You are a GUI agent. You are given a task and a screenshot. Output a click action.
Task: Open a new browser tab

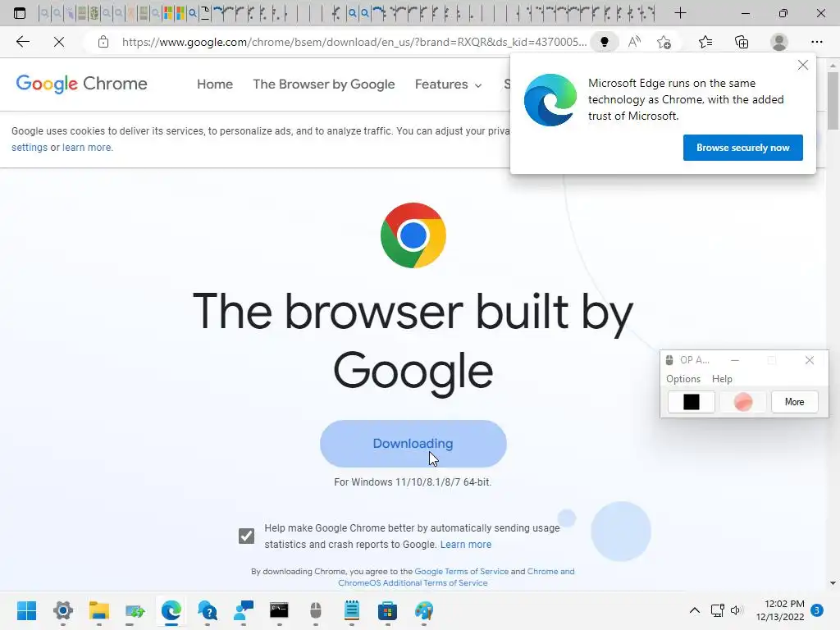click(680, 13)
